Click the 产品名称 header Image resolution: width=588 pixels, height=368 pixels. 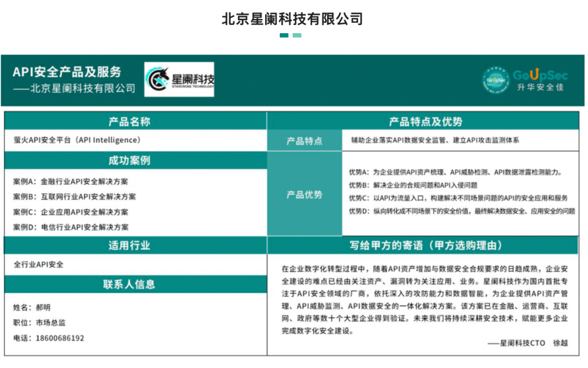click(x=136, y=121)
